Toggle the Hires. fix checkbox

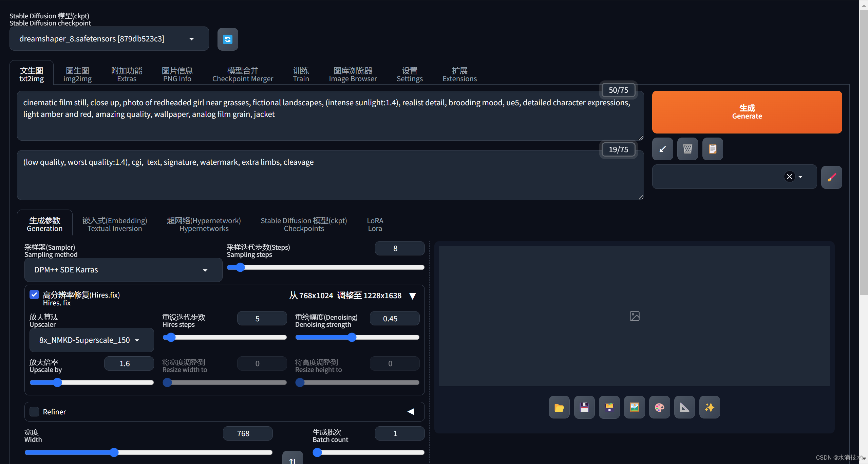point(34,295)
